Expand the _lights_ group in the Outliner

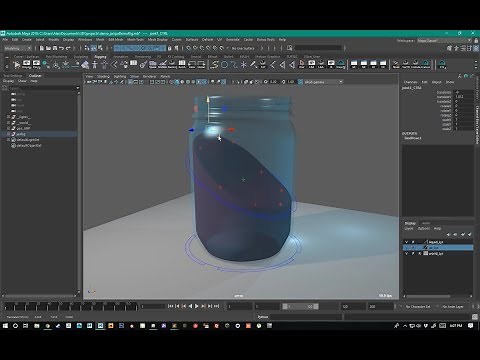[9, 117]
